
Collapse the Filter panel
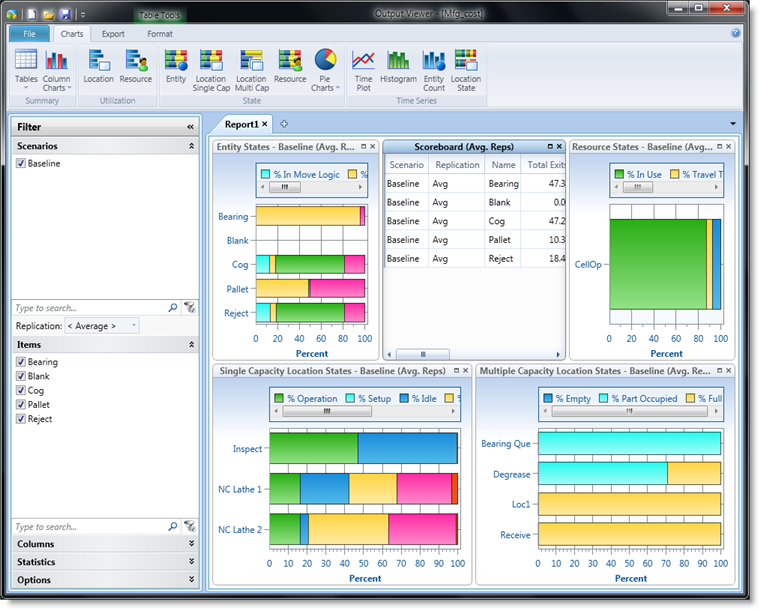(x=190, y=127)
